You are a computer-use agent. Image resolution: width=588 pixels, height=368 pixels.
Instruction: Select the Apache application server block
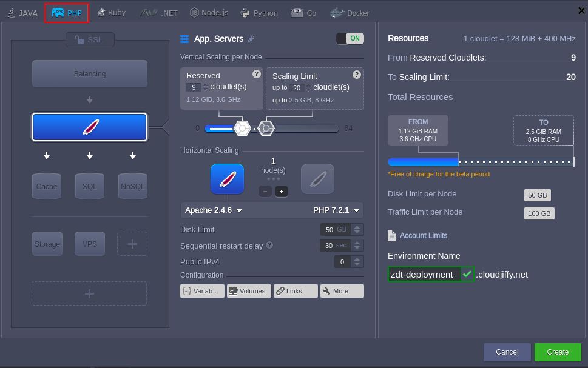tap(90, 127)
